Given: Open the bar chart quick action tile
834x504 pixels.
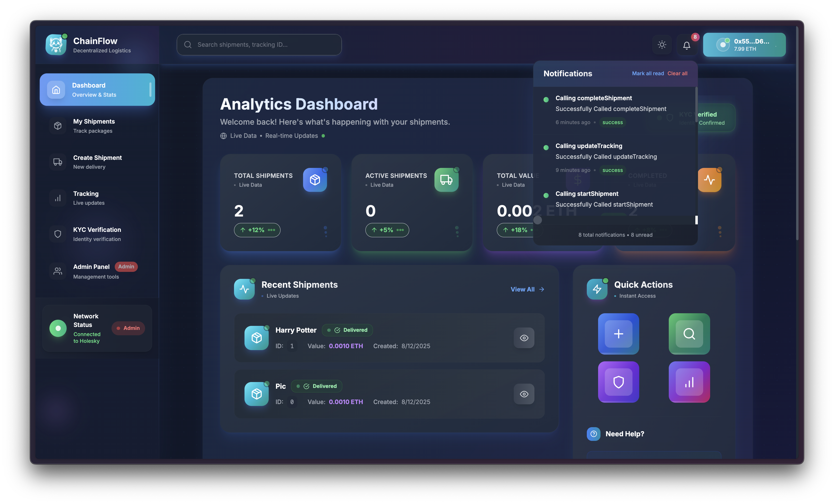Looking at the screenshot, I should (x=689, y=382).
